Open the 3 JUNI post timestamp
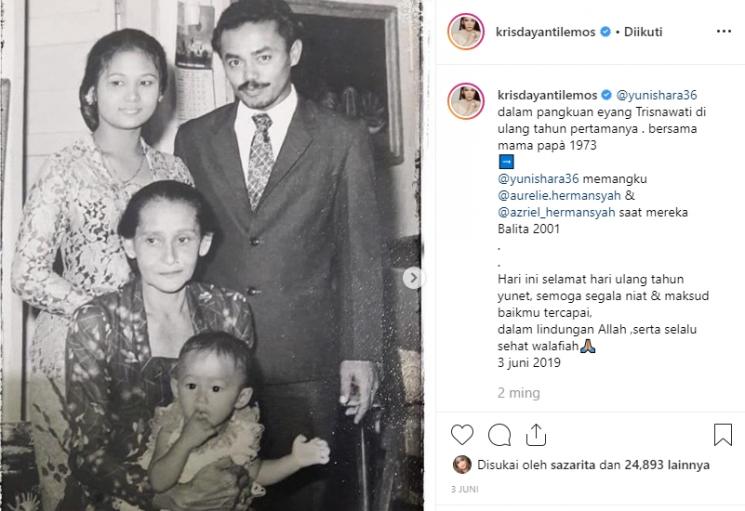 465,489
